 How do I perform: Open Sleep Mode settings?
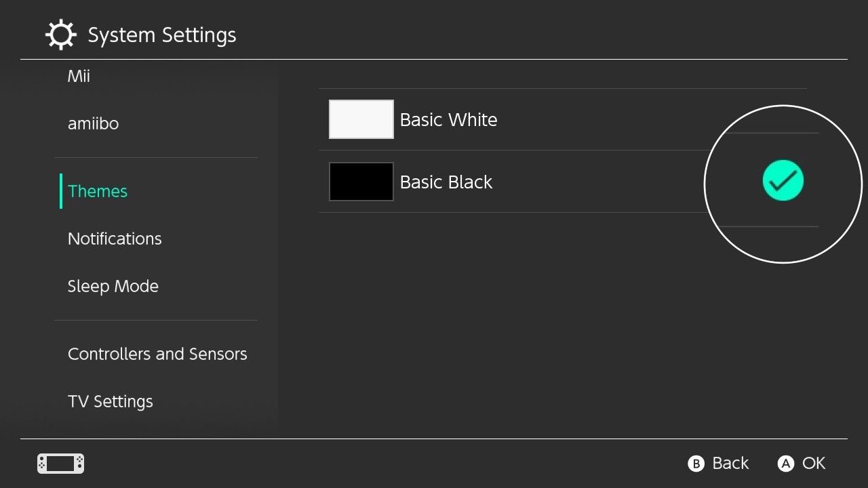coord(113,287)
